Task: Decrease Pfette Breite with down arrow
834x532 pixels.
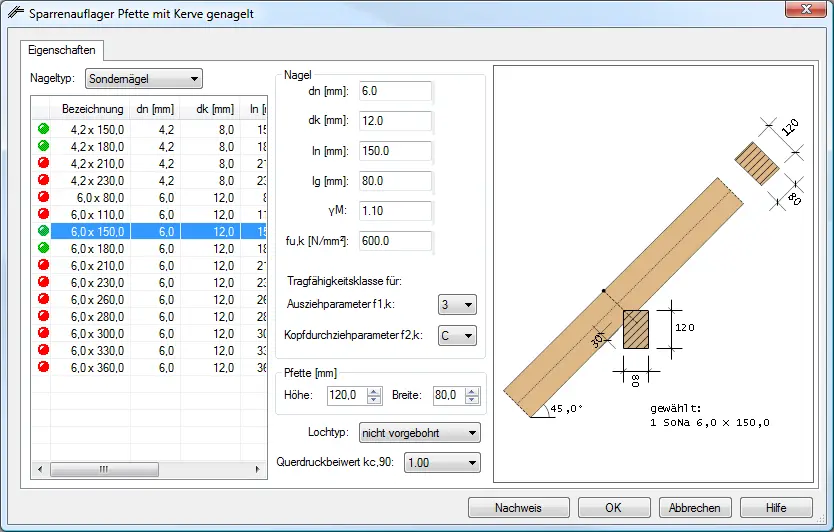Action: coord(472,400)
